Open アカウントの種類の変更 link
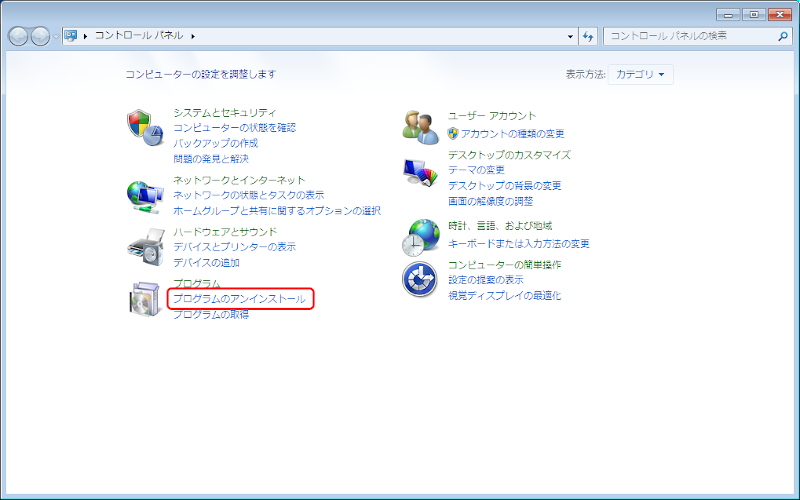 click(x=512, y=134)
